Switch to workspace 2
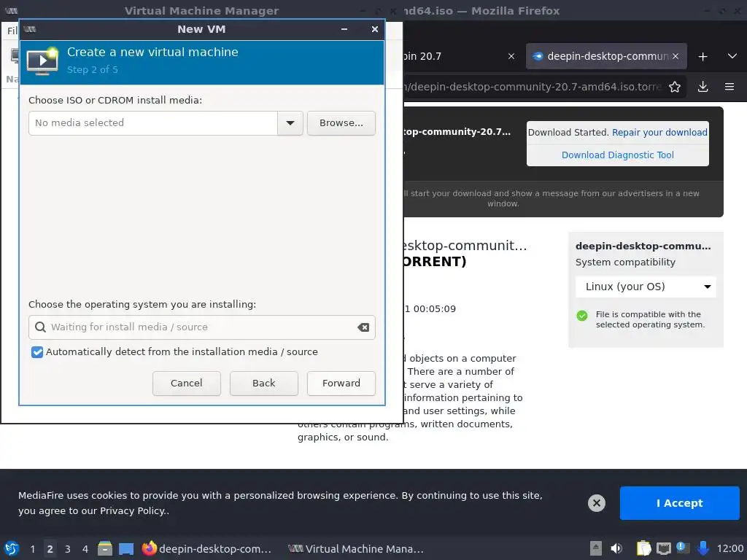 point(50,549)
